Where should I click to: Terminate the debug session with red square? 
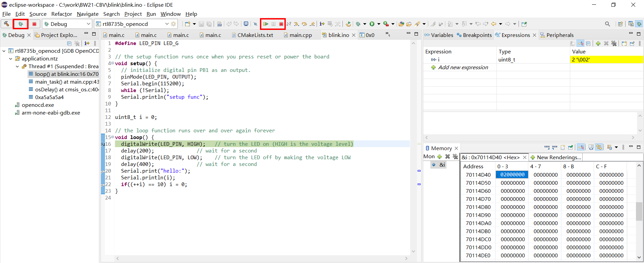[x=281, y=24]
